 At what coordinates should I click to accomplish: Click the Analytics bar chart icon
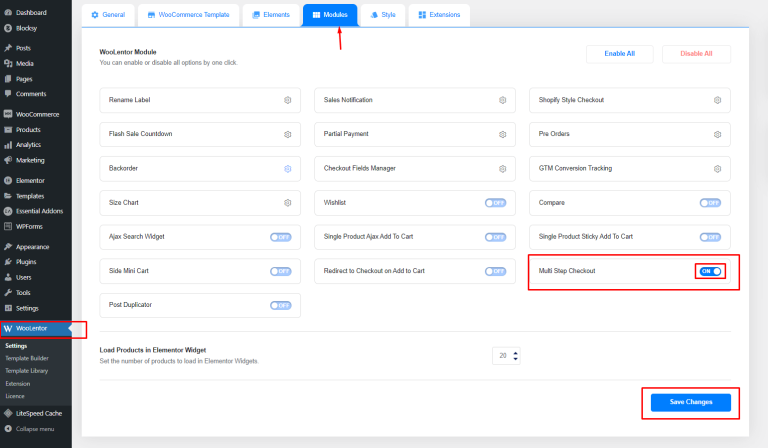click(8, 145)
